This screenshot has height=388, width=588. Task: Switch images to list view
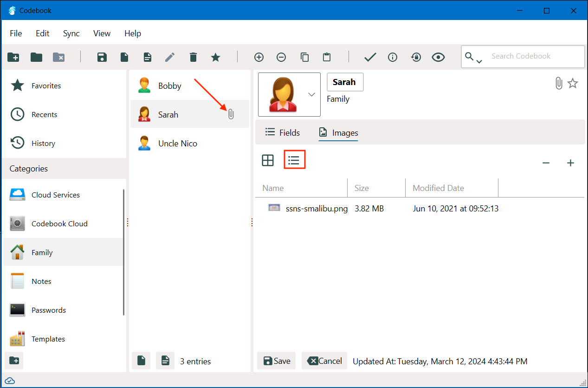(294, 160)
